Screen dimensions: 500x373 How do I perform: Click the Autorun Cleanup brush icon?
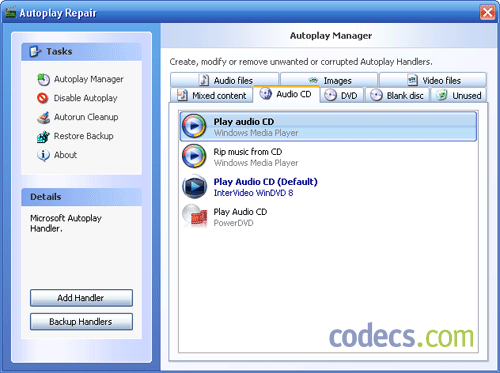[x=43, y=117]
